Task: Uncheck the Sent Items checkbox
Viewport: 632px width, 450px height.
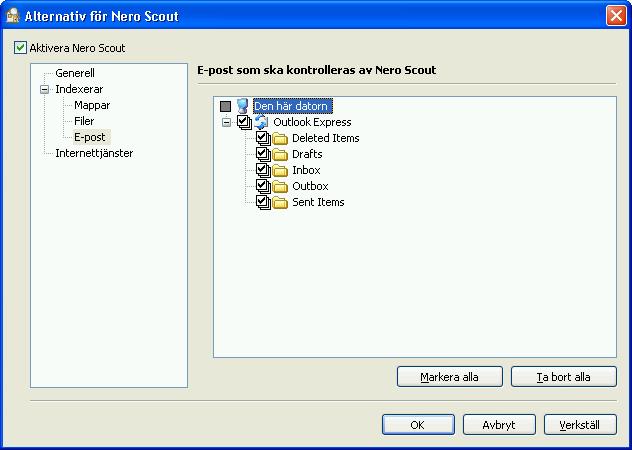Action: (262, 202)
